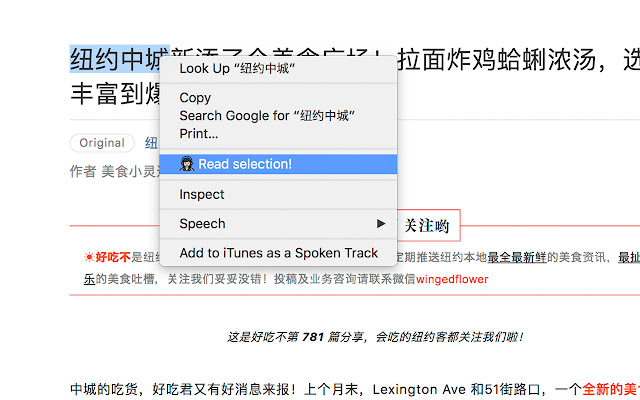The image size is (640, 400).
Task: Click the 关注哟 red boxed label
Action: [427, 225]
